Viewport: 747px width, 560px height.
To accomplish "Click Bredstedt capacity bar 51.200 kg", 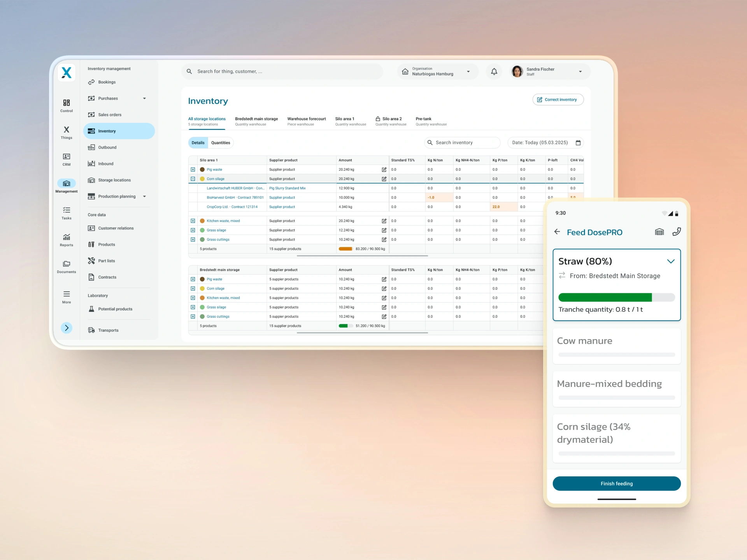I will [346, 326].
